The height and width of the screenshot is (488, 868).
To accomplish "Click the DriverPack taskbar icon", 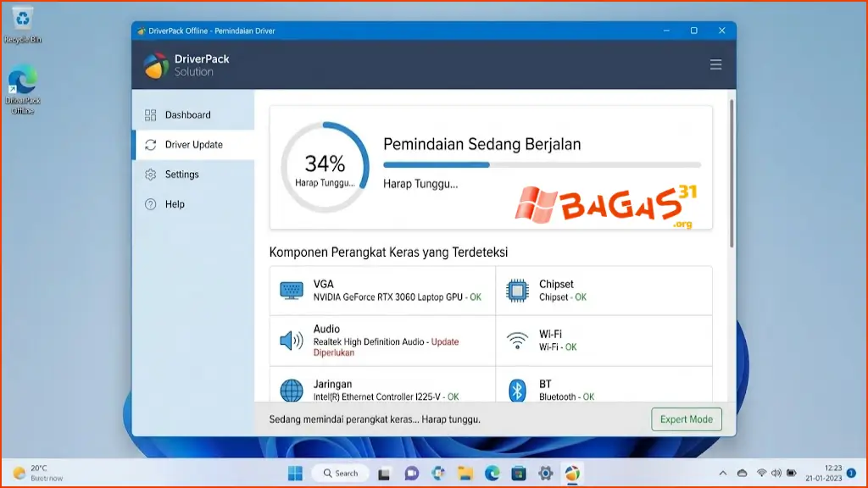I will pos(572,474).
